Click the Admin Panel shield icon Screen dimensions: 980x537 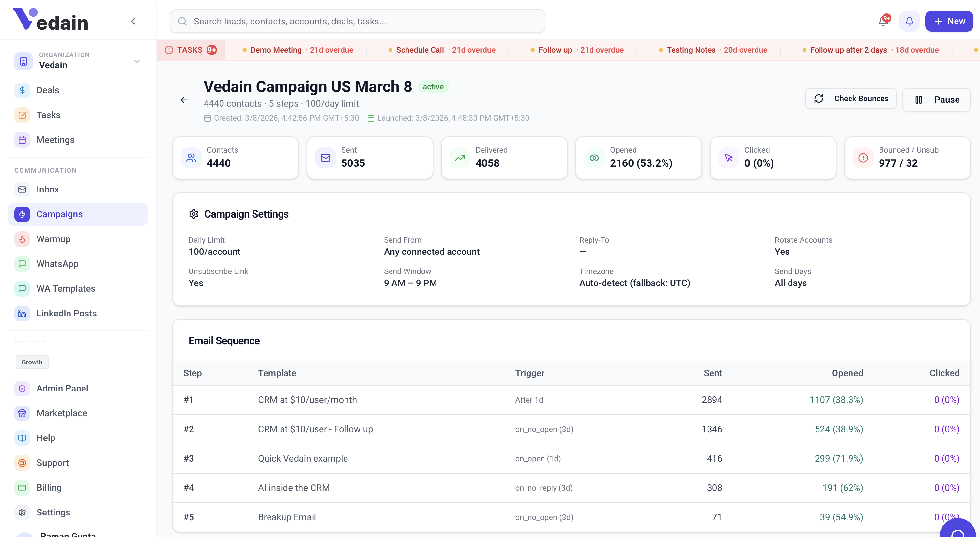[22, 388]
